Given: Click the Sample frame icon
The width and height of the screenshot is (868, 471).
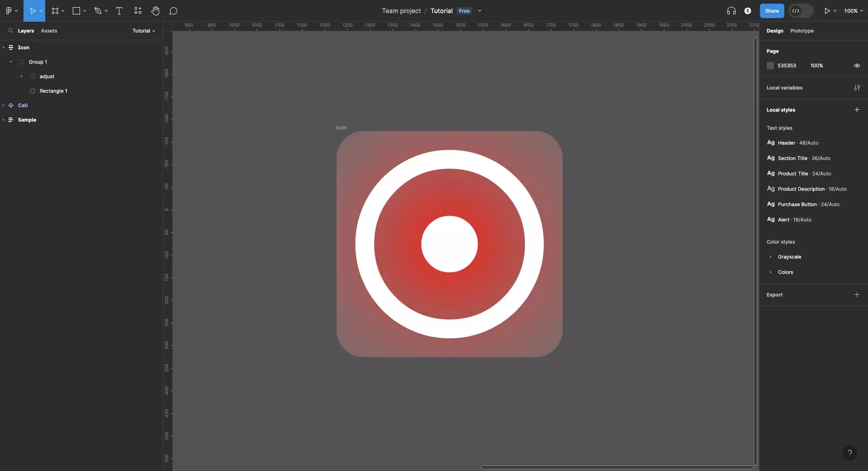Looking at the screenshot, I should (x=11, y=120).
